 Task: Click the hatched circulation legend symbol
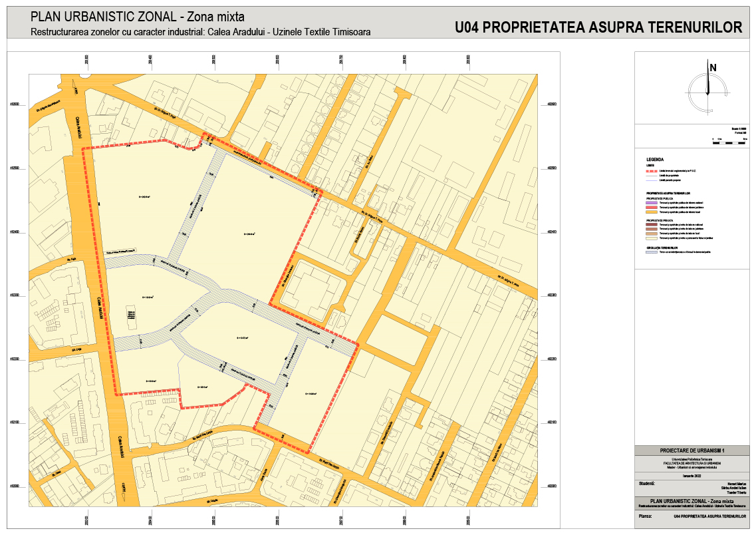pyautogui.click(x=651, y=252)
